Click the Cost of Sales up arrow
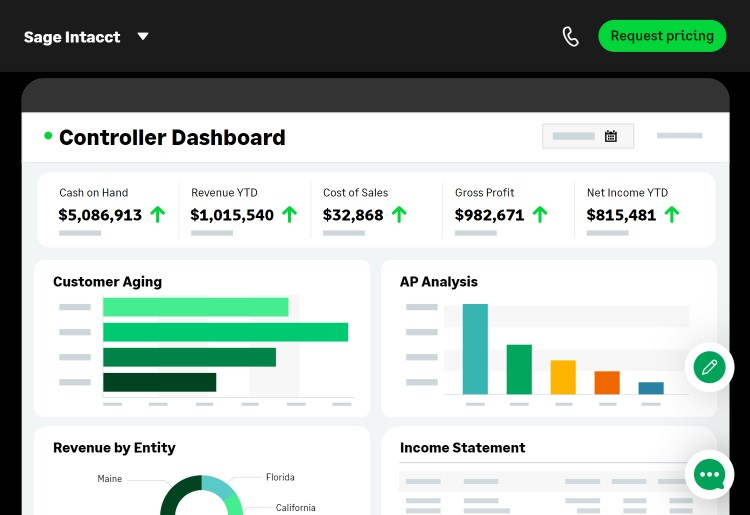The width and height of the screenshot is (750, 515). pyautogui.click(x=399, y=214)
